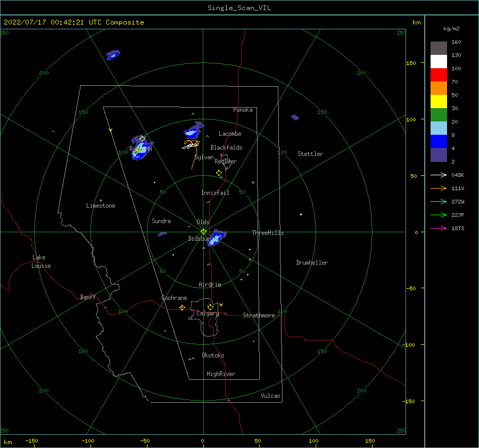Click the small echo west of Didsbury
The image size is (479, 448).
click(x=162, y=234)
